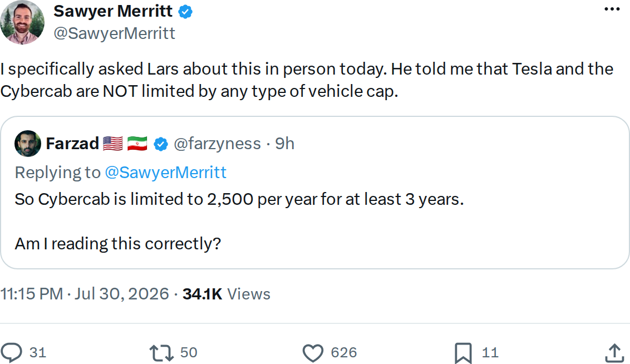Click the 9h timestamp on quoted post
The width and height of the screenshot is (630, 364).
pos(284,144)
